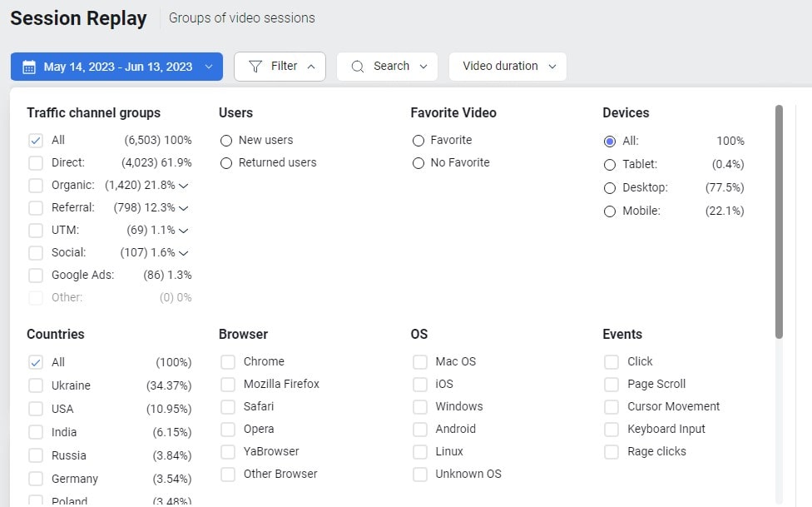Pick the Mobile devices radio option
Viewport: 812px width, 507px height.
point(610,211)
